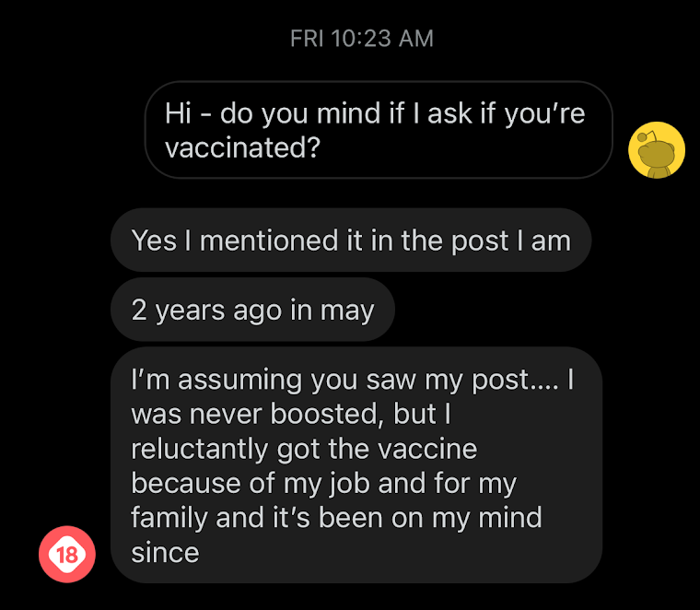Select the "I'm assuming you saw my post" line
The width and height of the screenshot is (700, 610).
353,380
